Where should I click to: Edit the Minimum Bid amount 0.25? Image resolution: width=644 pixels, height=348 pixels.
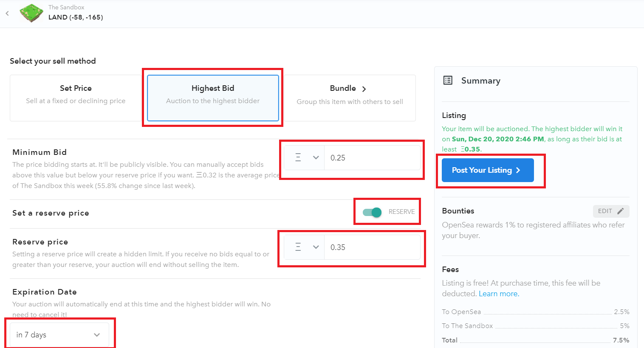click(x=372, y=157)
